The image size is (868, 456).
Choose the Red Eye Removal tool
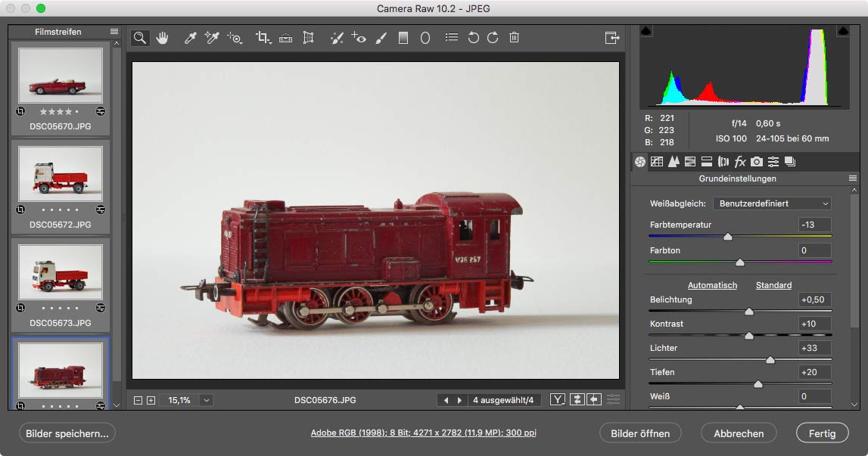359,37
